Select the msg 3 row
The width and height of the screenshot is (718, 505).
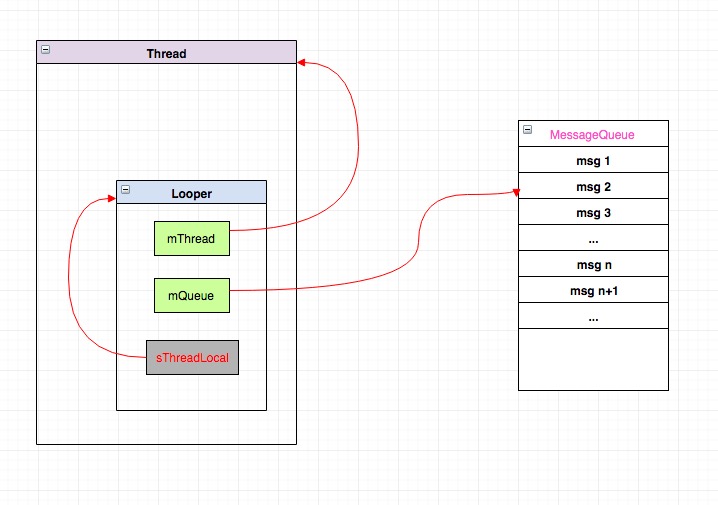[x=593, y=212]
